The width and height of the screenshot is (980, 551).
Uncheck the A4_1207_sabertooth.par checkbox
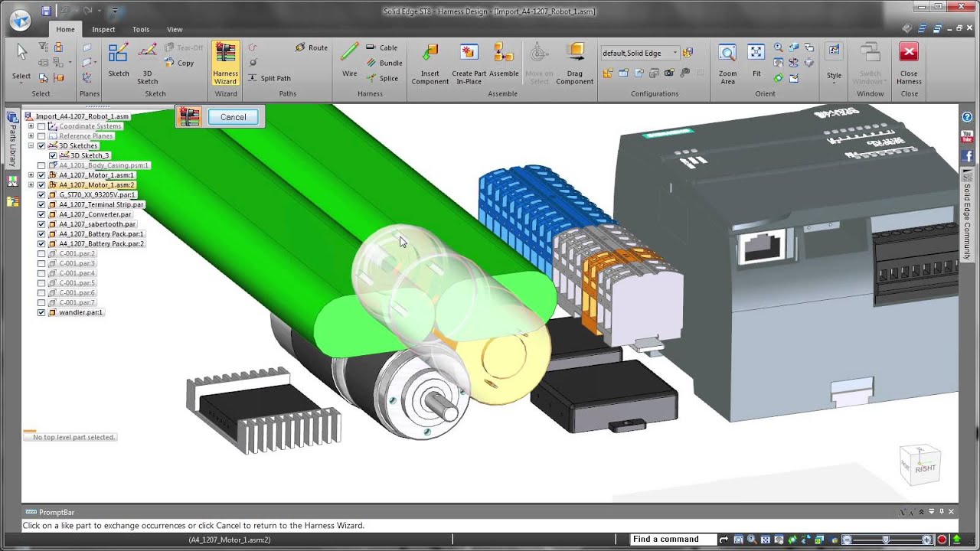point(41,224)
